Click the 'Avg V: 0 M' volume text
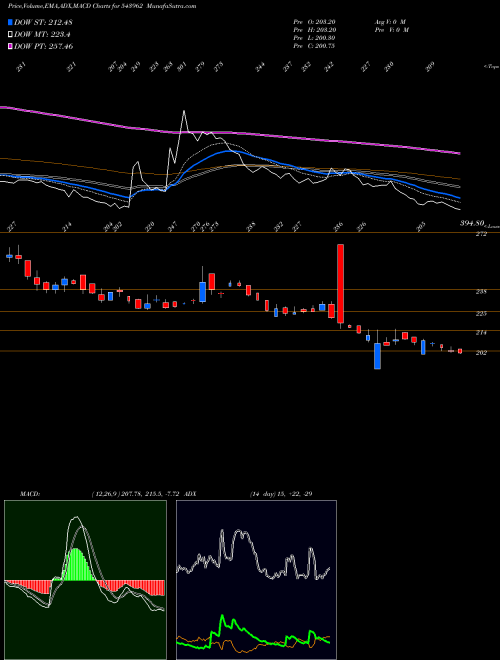The image size is (500, 660). 390,22
